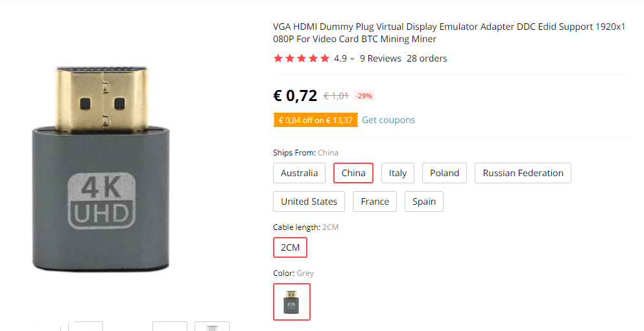This screenshot has height=331, width=644.
Task: Click the red star rating icons
Action: click(302, 58)
